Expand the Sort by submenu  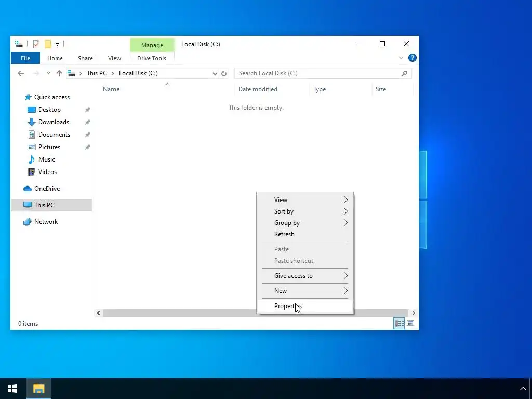tap(304, 211)
